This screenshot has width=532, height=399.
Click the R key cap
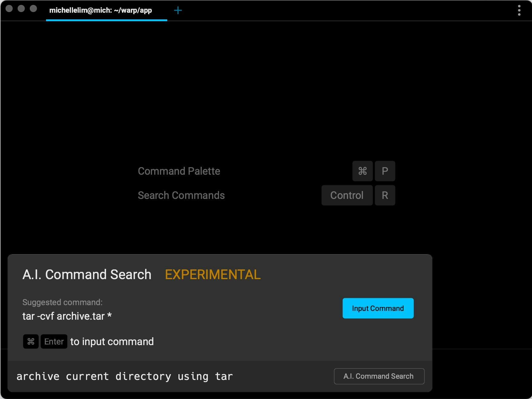[x=385, y=195]
